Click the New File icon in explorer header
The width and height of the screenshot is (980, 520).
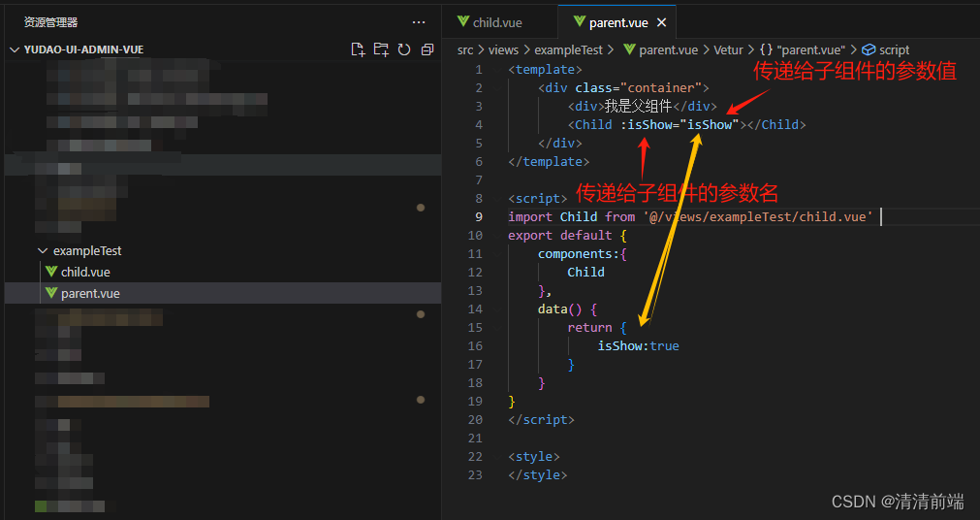click(x=358, y=49)
